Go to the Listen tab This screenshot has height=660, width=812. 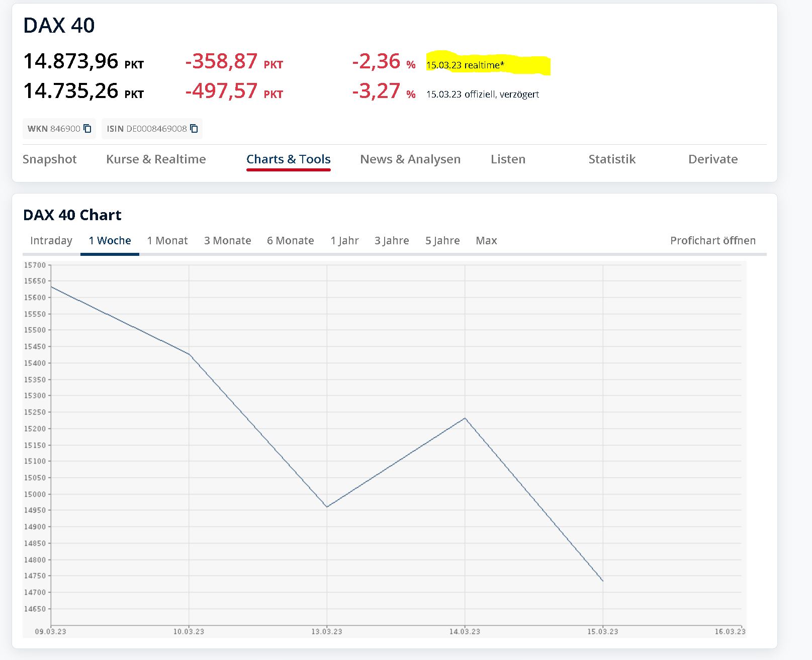point(508,159)
